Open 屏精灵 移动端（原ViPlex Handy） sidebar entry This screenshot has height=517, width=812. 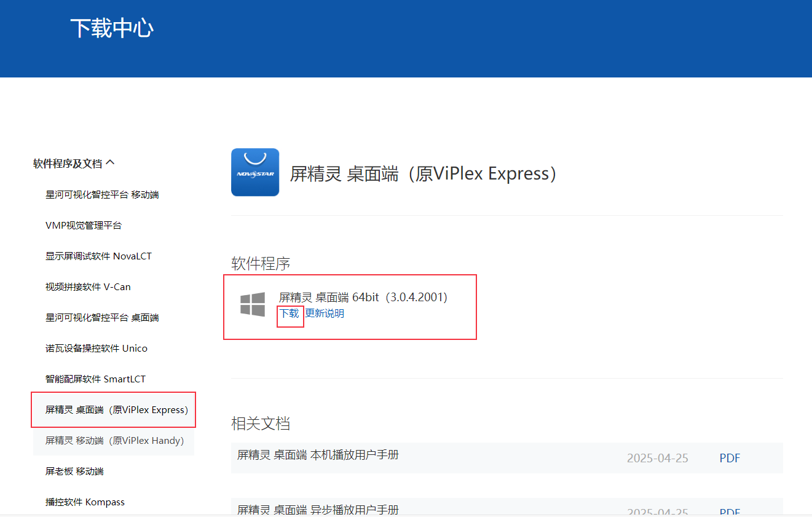115,441
